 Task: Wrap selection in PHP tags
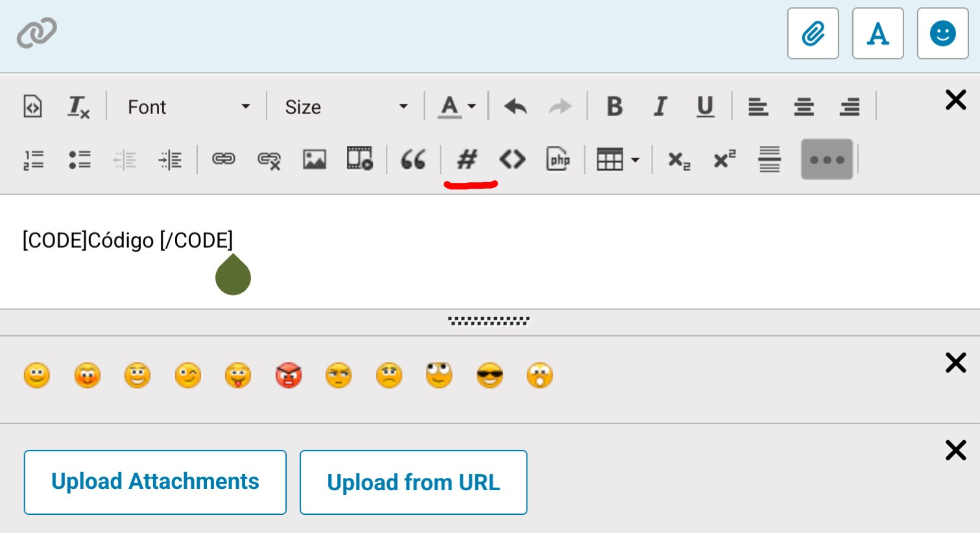pos(558,159)
